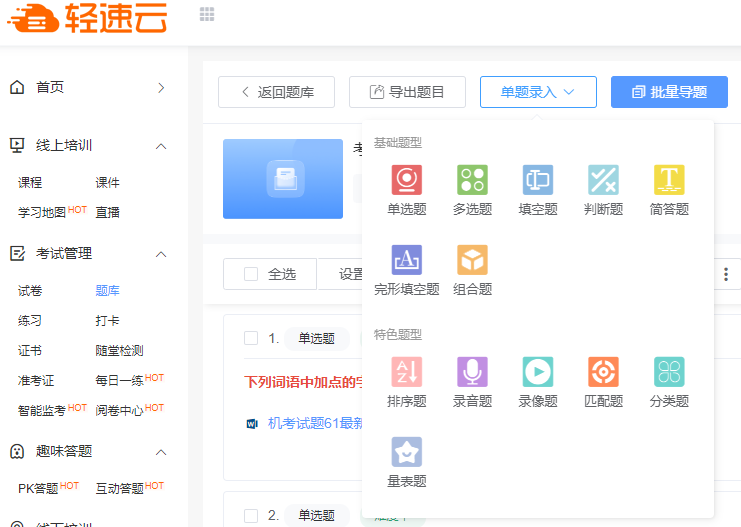The image size is (741, 527).
Task: Check the box for question 1
Action: coord(251,338)
